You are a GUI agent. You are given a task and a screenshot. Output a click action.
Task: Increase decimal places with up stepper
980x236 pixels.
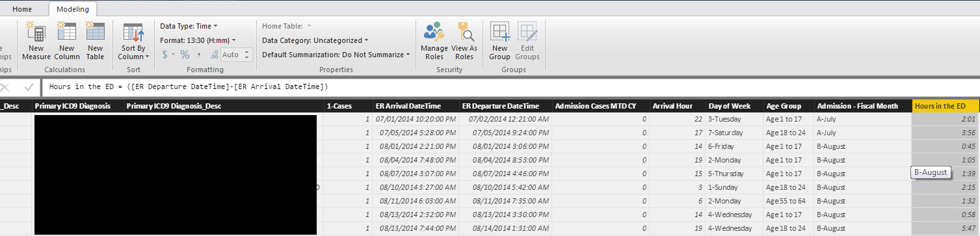pyautogui.click(x=247, y=52)
